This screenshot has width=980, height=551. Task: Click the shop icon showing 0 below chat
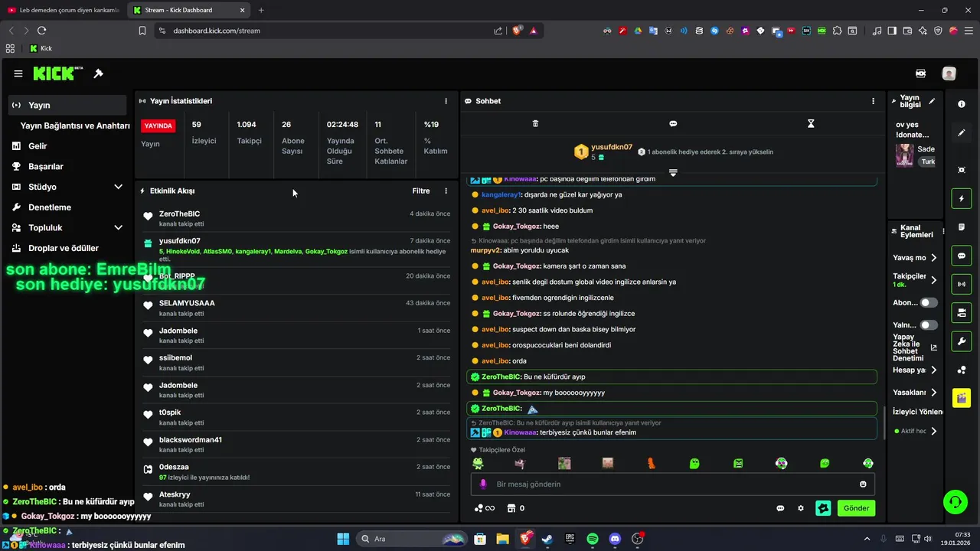point(515,508)
